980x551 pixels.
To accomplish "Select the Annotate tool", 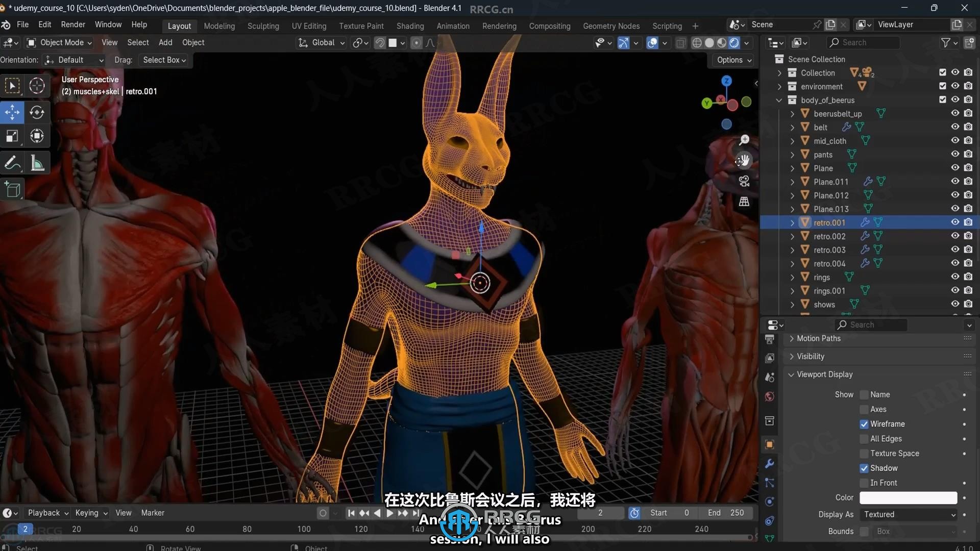I will click(12, 163).
